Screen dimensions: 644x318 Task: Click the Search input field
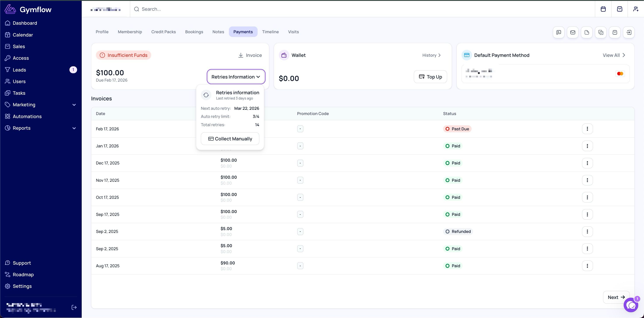click(362, 9)
